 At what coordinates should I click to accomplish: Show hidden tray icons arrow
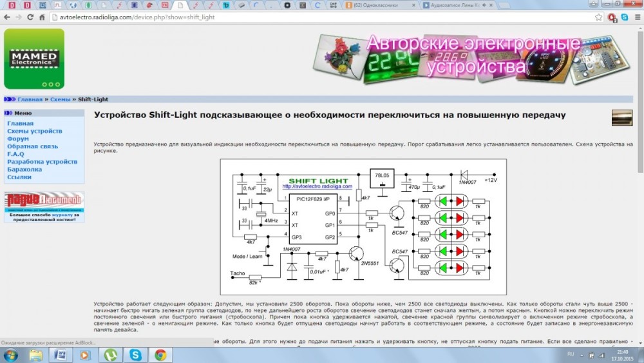tap(582, 355)
